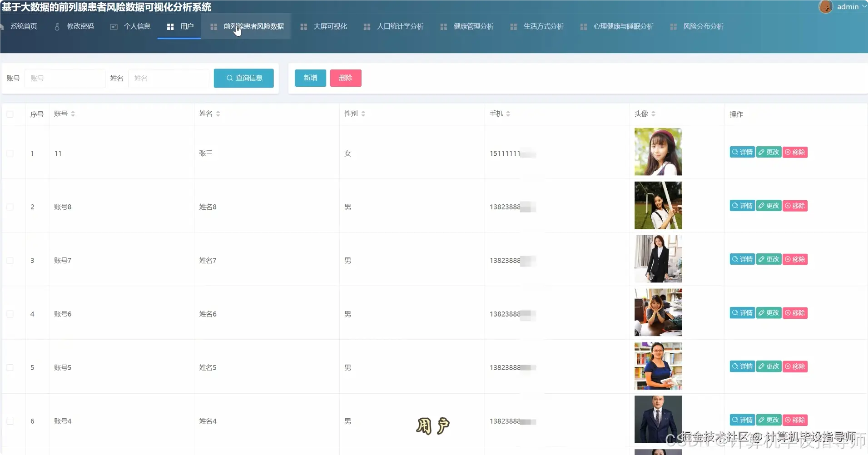Open avatar thumbnail for 账号8
This screenshot has height=455, width=868.
tap(658, 205)
